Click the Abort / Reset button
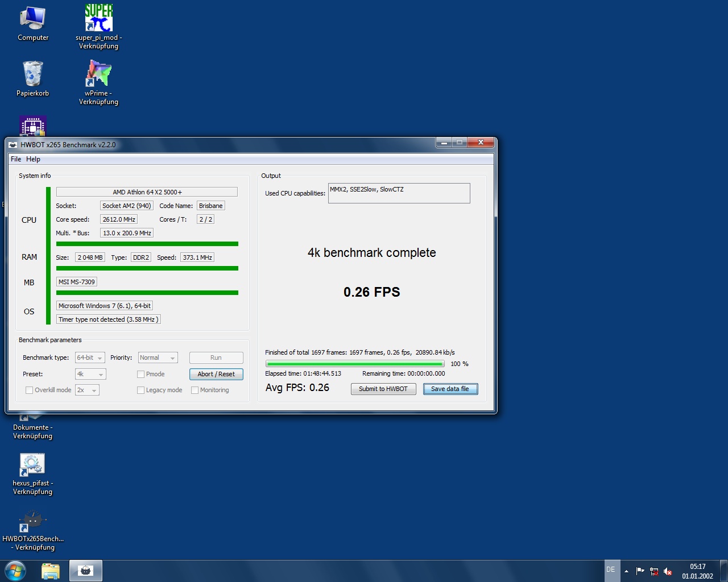This screenshot has height=582, width=728. click(x=216, y=374)
